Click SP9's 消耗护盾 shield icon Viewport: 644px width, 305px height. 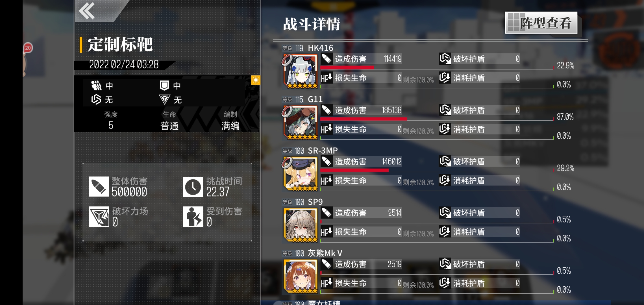445,232
